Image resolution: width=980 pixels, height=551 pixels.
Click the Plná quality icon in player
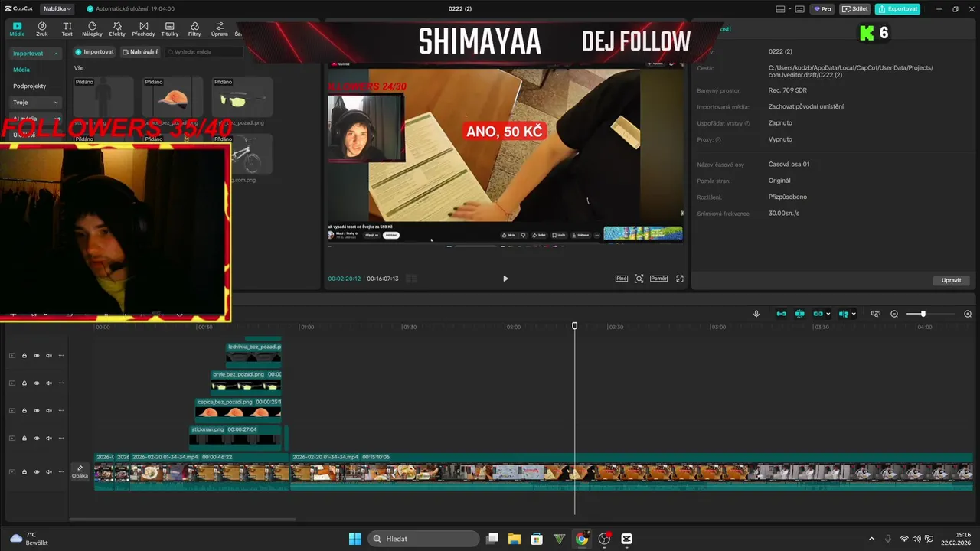(x=622, y=279)
